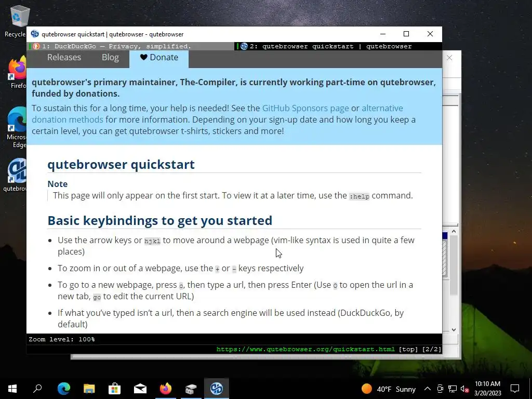Click the DuckDuckGo favicon in first tab
Image resolution: width=532 pixels, height=399 pixels.
pyautogui.click(x=36, y=46)
